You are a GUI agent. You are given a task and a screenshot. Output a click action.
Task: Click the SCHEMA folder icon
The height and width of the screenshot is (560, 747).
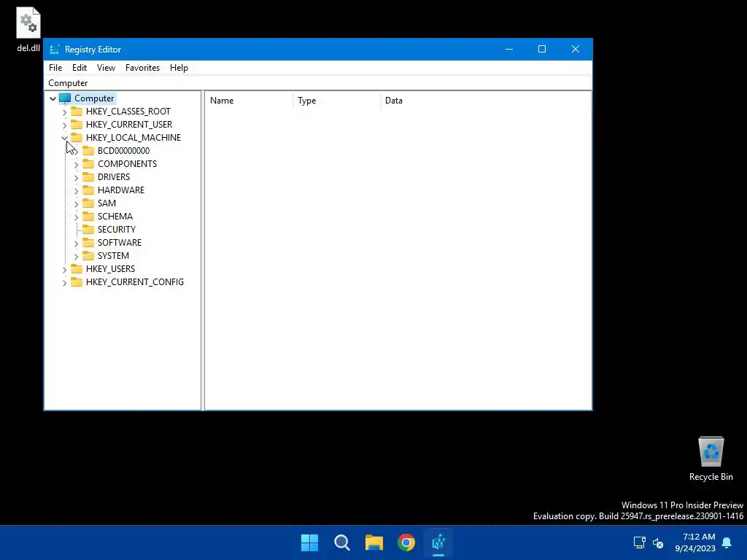click(x=88, y=216)
